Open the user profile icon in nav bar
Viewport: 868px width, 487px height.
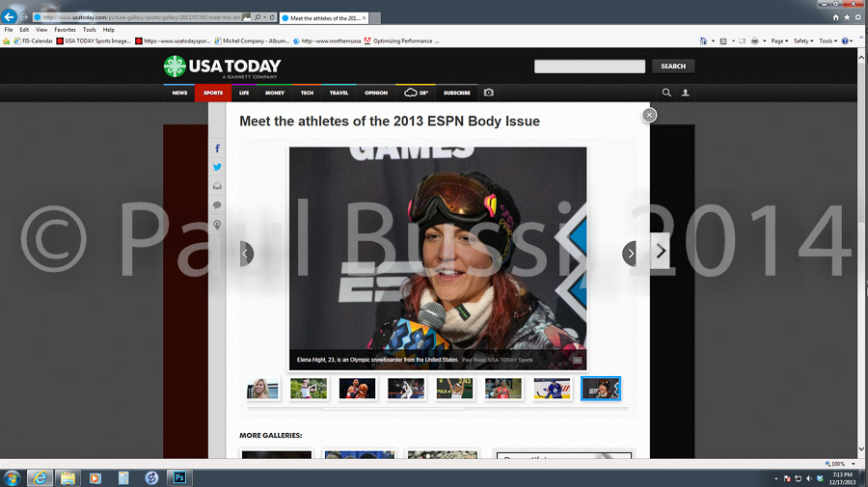[x=686, y=93]
